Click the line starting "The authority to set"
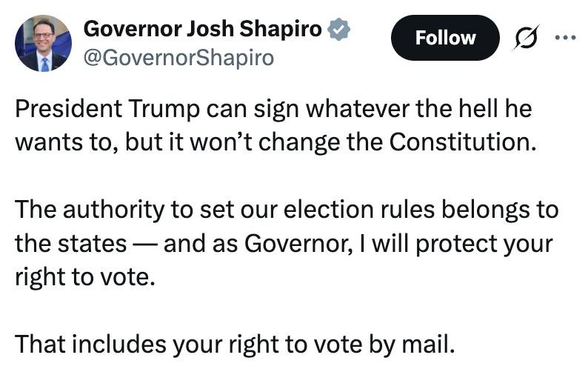 click(x=286, y=210)
